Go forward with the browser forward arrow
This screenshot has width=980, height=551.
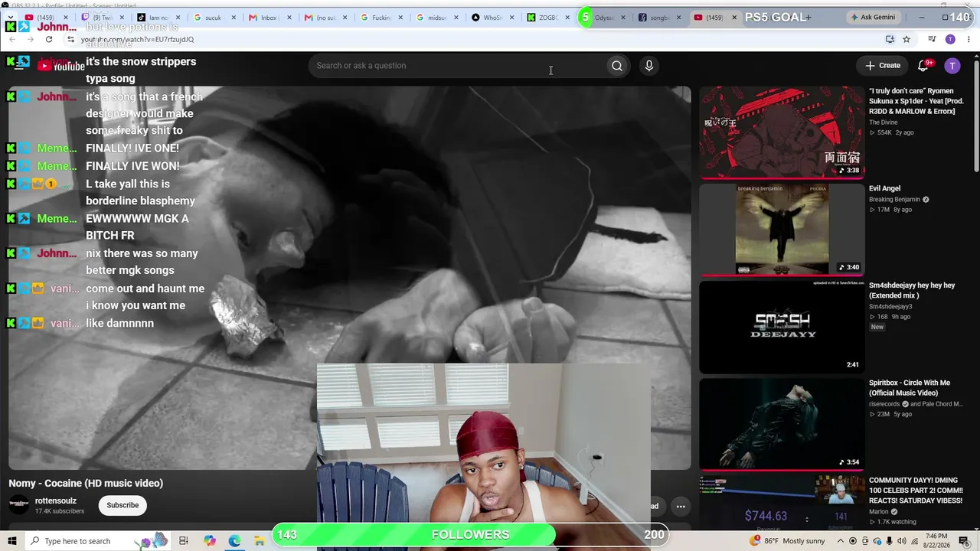point(30,39)
